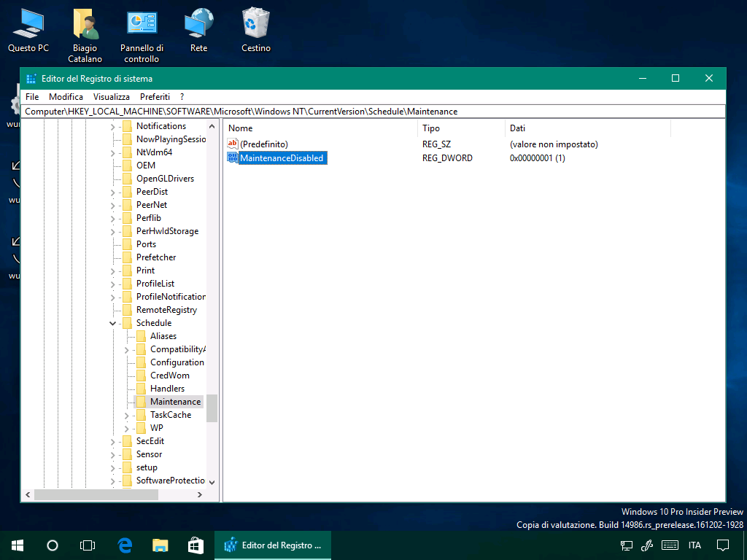
Task: Click the Tipo column header
Action: [461, 128]
